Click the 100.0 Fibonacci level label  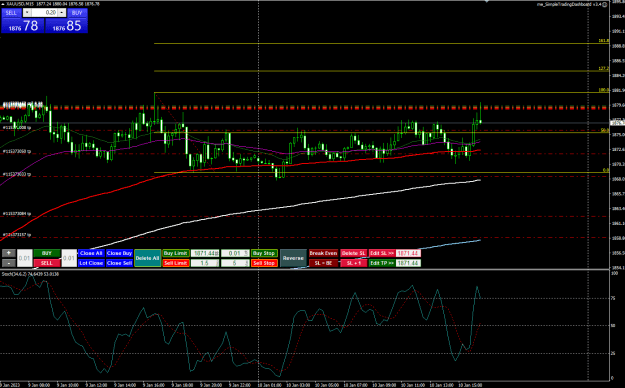tap(603, 90)
